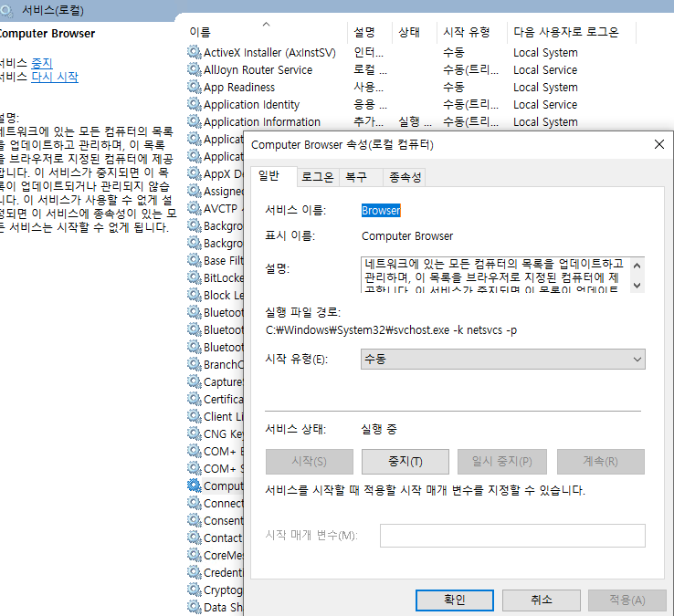The height and width of the screenshot is (616, 674).
Task: Switch to the 종속성 tab
Action: coord(405,177)
